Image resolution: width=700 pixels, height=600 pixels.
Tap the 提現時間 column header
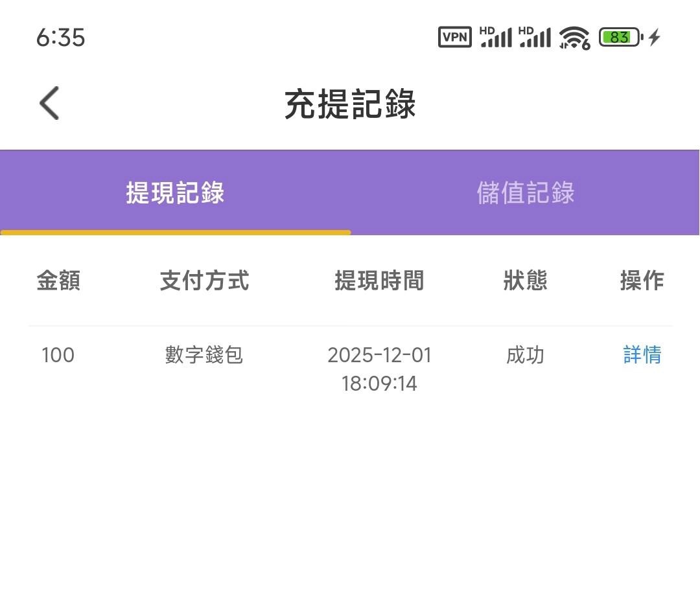click(x=379, y=281)
